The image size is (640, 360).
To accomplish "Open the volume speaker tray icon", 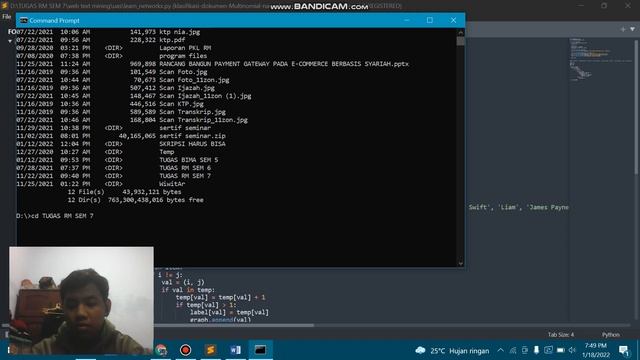I will 572,350.
